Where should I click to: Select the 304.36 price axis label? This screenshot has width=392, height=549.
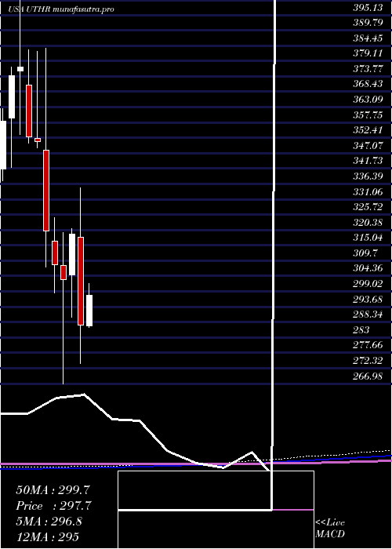pos(367,268)
